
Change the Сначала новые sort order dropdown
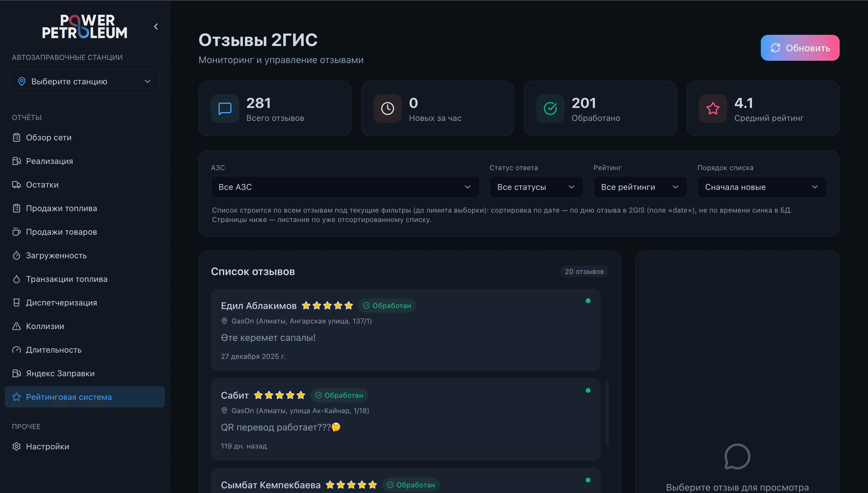(762, 187)
